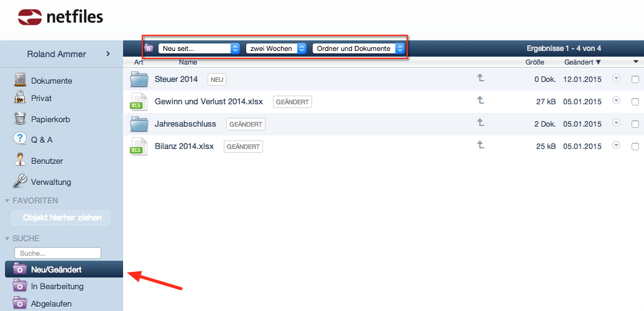Click upload arrow icon for Steuer 2014
Screen dimensions: 644x311
(480, 78)
